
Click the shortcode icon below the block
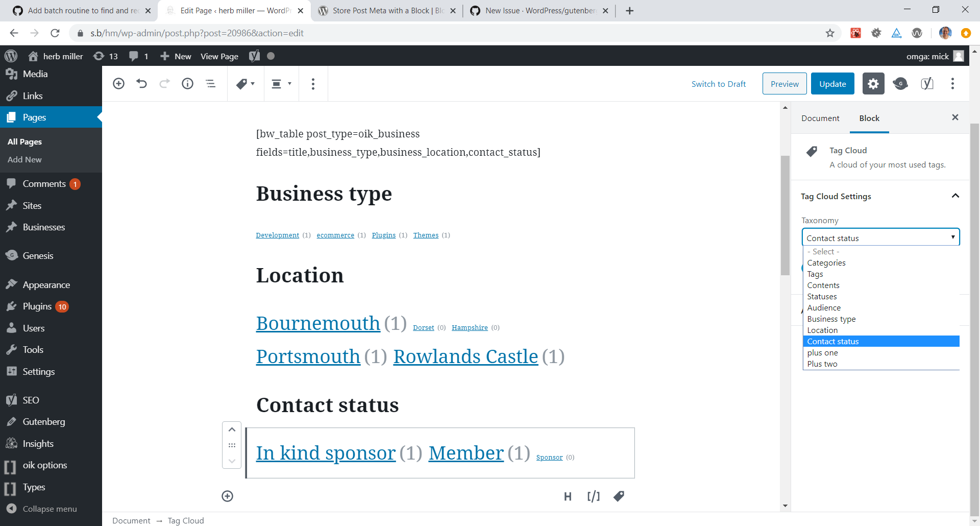point(593,496)
